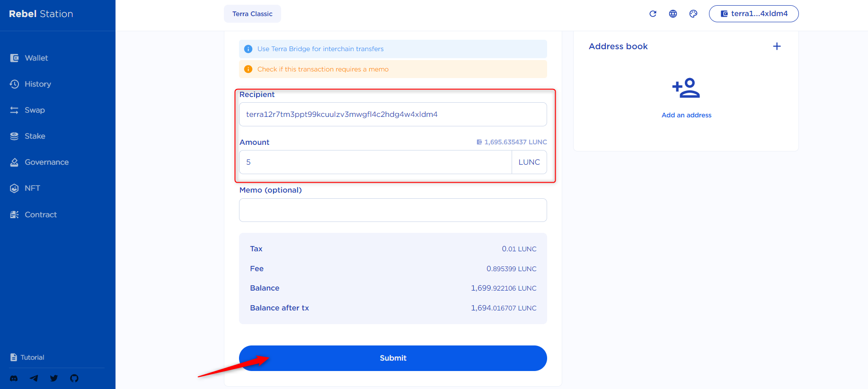Open History in the sidebar

31,84
